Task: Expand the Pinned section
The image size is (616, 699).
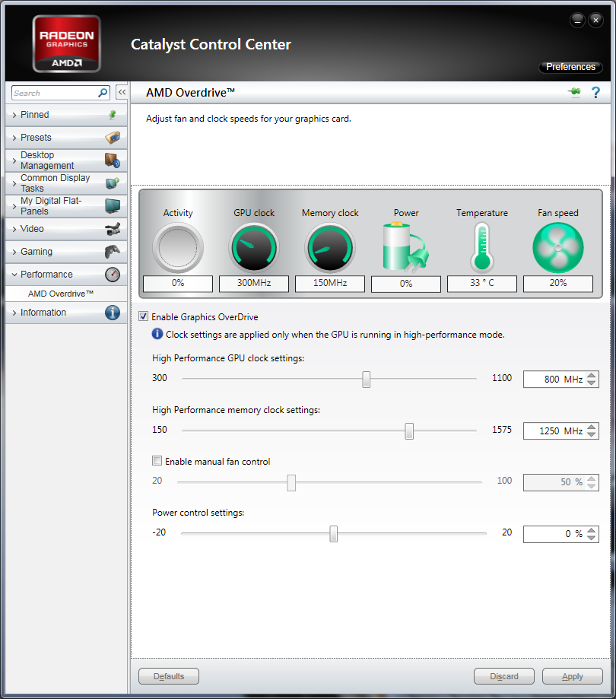Action: point(14,115)
